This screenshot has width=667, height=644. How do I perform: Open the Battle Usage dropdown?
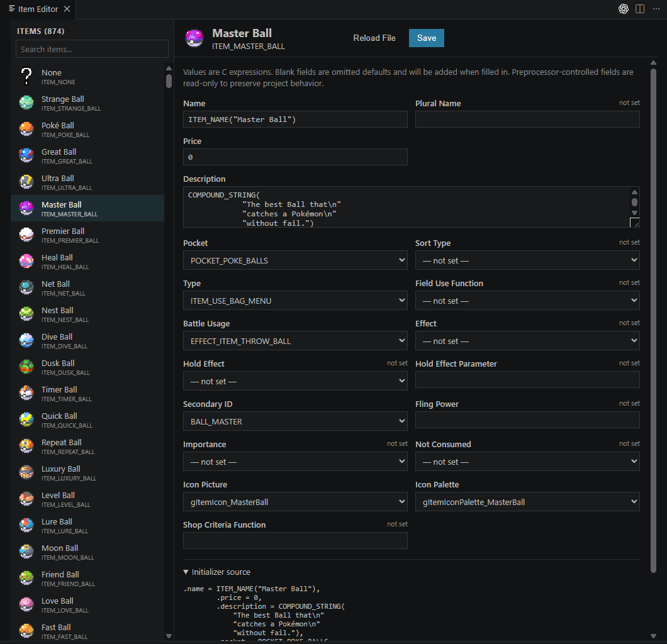point(295,341)
